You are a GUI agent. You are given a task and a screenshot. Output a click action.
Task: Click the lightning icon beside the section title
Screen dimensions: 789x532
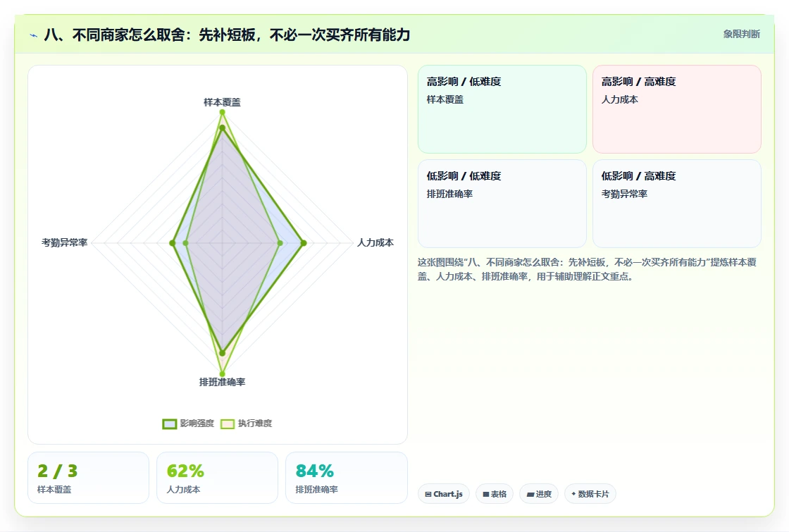[x=34, y=35]
